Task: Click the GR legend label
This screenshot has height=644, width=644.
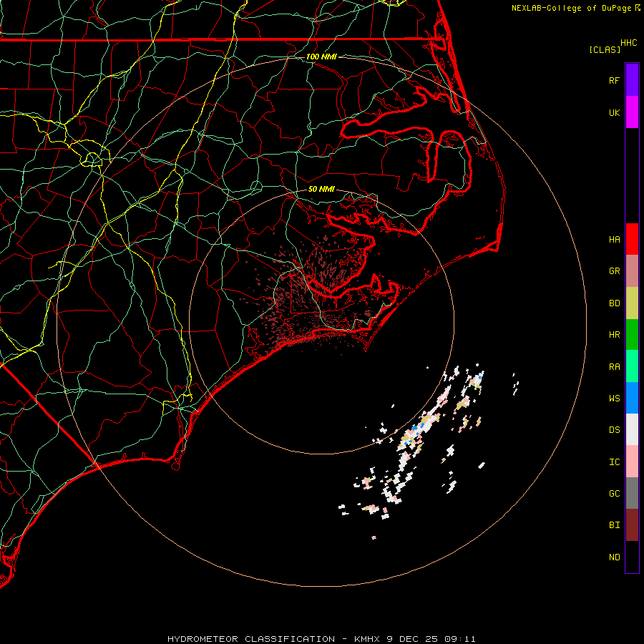Action: point(614,271)
